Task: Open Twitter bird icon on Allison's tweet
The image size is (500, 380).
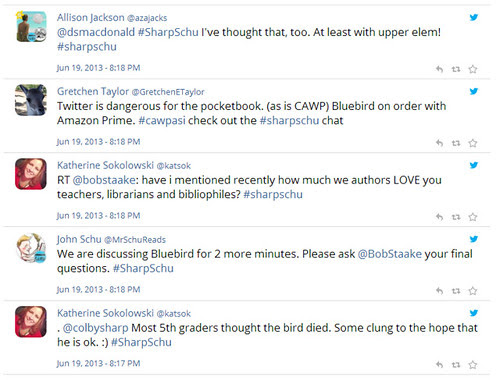Action: pos(474,17)
